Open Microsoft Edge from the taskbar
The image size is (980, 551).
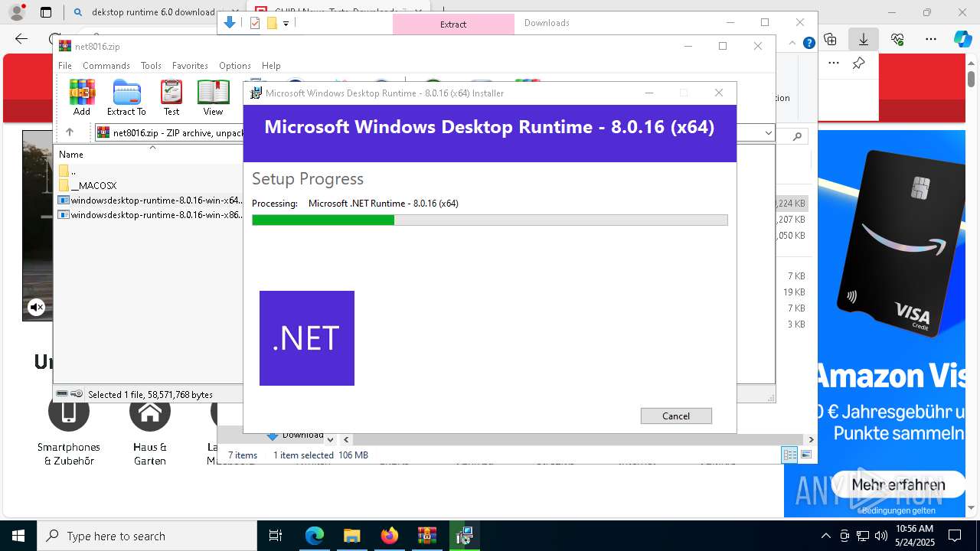click(x=315, y=536)
